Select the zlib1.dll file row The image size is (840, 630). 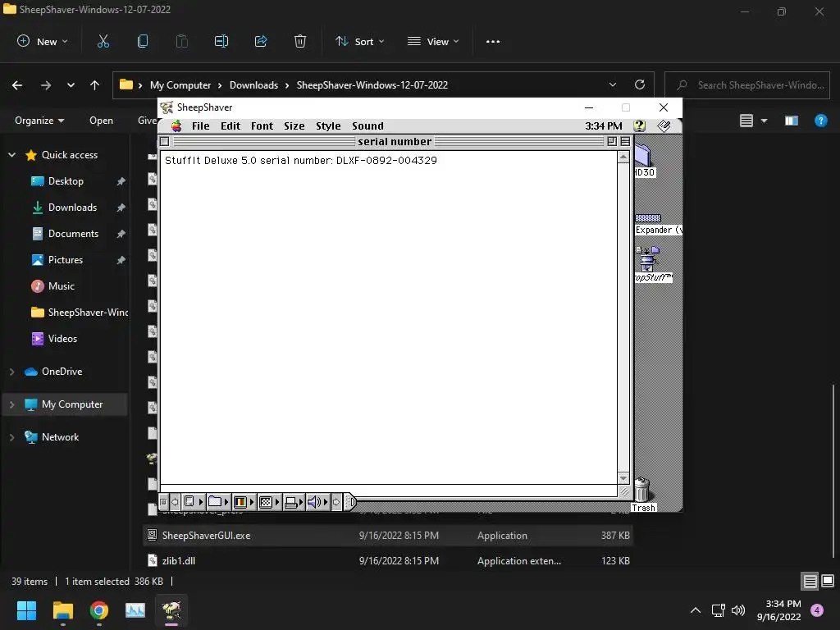[x=388, y=560]
